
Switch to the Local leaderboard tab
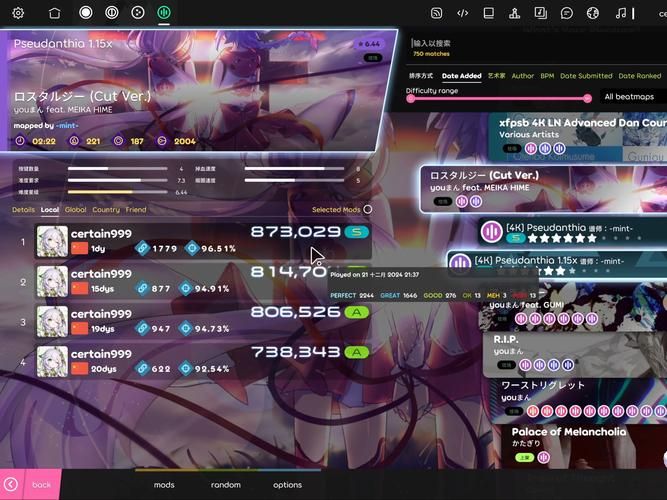[50, 210]
